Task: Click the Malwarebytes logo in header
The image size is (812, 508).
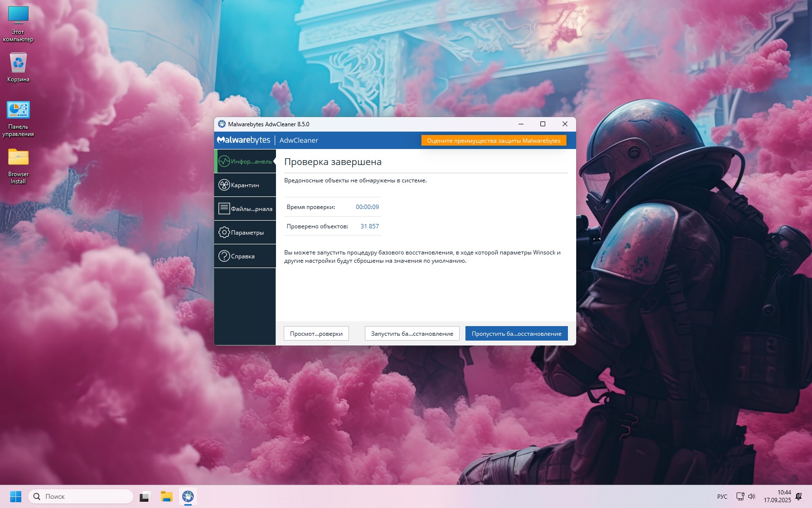Action: click(244, 140)
